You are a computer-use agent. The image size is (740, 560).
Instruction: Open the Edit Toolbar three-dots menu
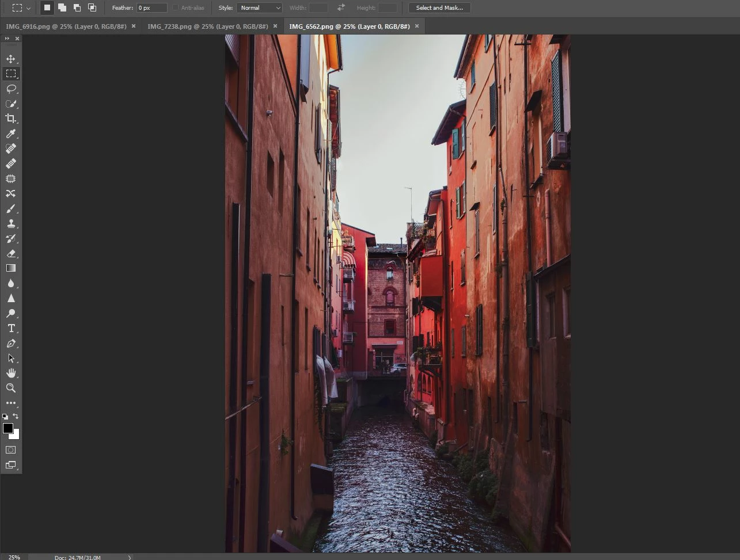point(11,403)
